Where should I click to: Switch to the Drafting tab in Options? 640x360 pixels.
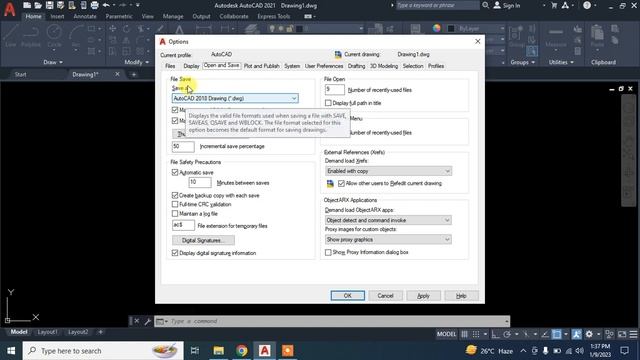click(356, 66)
